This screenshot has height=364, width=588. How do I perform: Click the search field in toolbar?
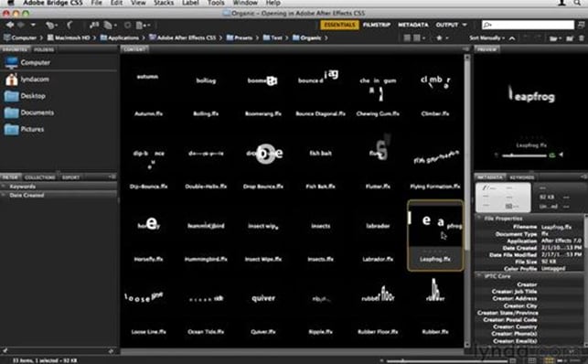[528, 25]
